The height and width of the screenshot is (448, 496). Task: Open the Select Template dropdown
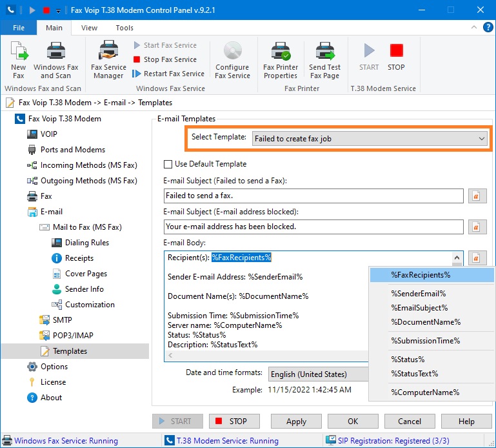[370, 139]
